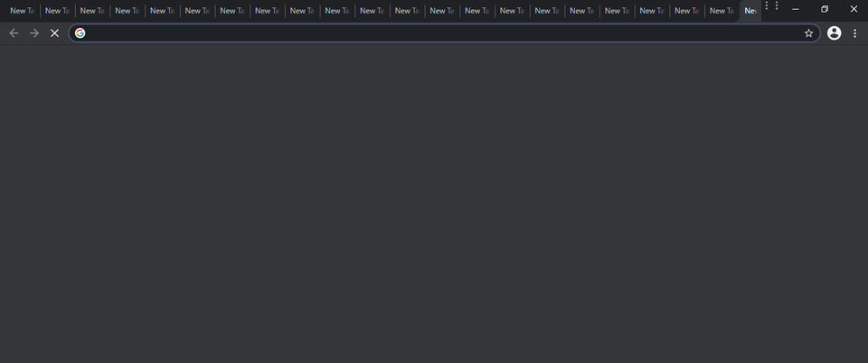Open the profile avatar menu
The height and width of the screenshot is (363, 868).
835,33
